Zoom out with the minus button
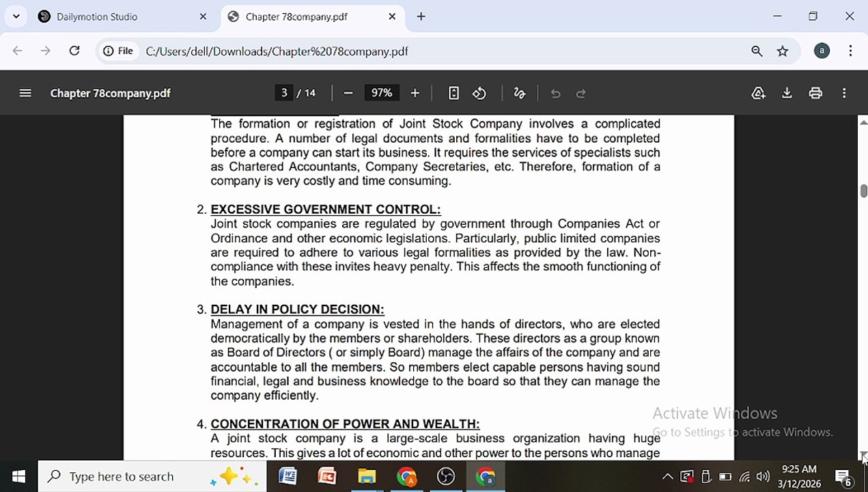Screen dimensions: 868x492 point(348,93)
